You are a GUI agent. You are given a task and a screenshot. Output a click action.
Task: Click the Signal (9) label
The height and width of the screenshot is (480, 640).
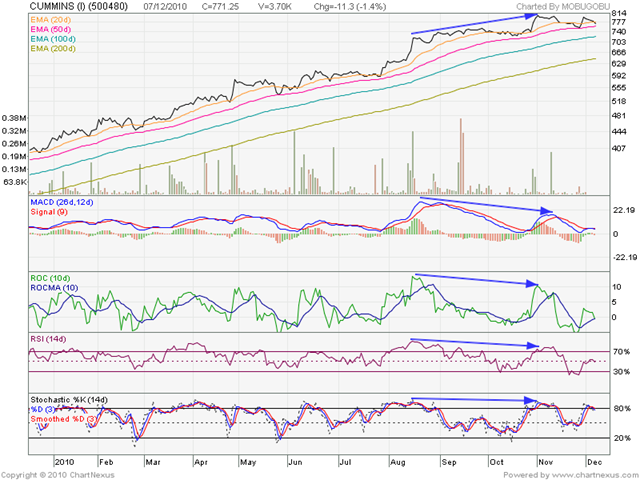(x=49, y=212)
